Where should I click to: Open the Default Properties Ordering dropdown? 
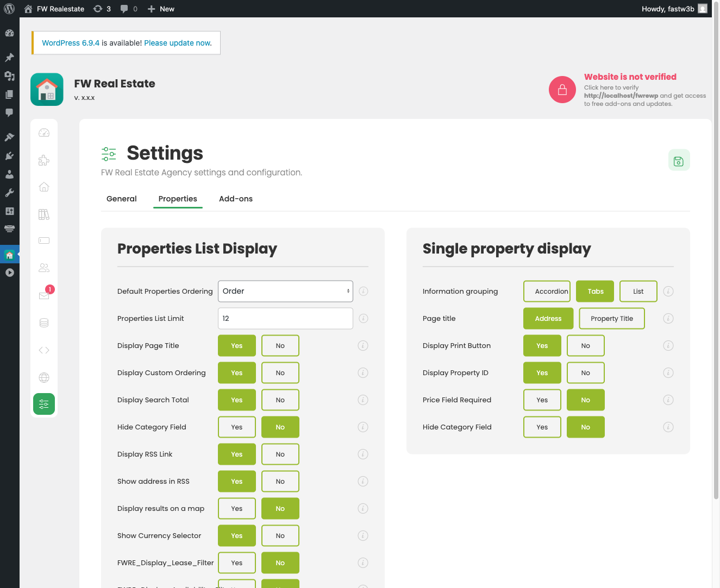[x=285, y=291]
